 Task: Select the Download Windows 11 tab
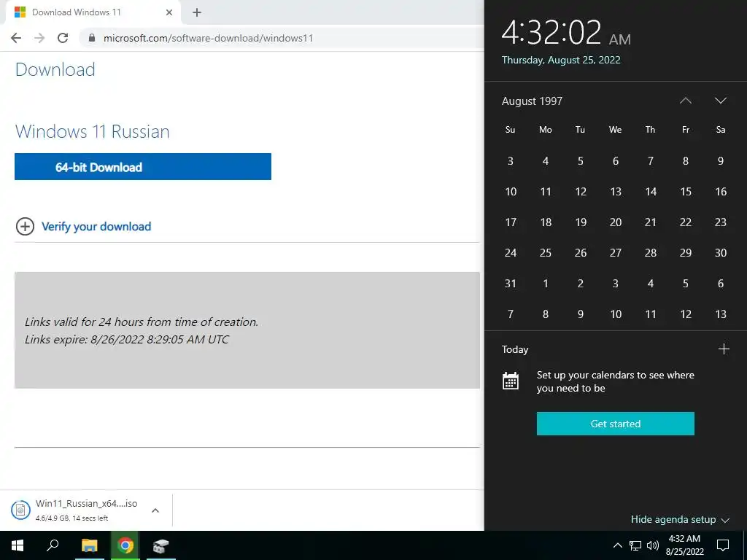click(x=93, y=12)
